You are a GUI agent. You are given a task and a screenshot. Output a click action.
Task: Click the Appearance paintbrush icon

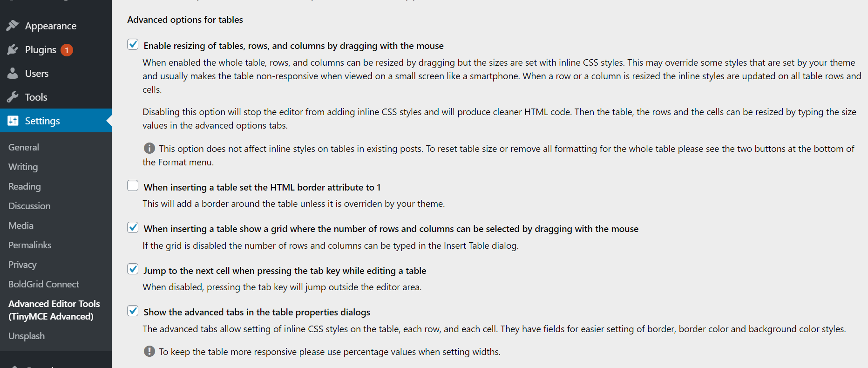click(13, 26)
